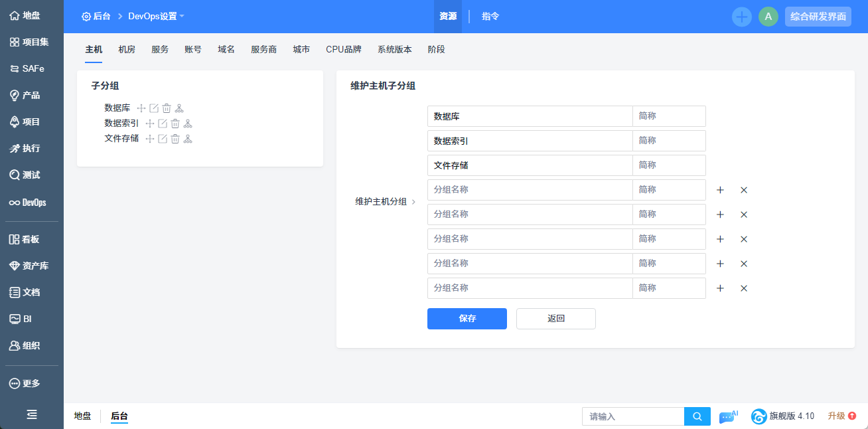Image resolution: width=868 pixels, height=429 pixels.
Task: Click the move icon beside 文件存储
Action: (150, 139)
